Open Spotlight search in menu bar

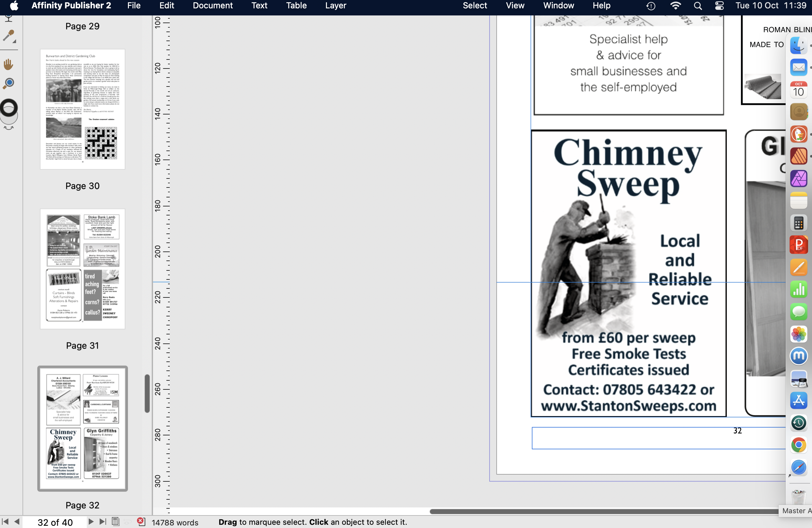[x=698, y=6]
